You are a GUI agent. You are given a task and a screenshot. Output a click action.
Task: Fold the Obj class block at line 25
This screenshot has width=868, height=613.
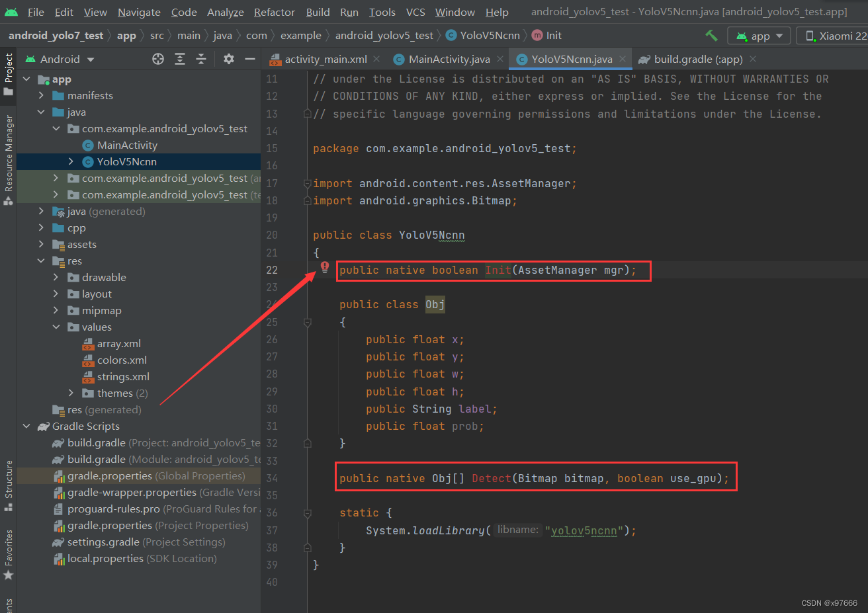point(307,322)
